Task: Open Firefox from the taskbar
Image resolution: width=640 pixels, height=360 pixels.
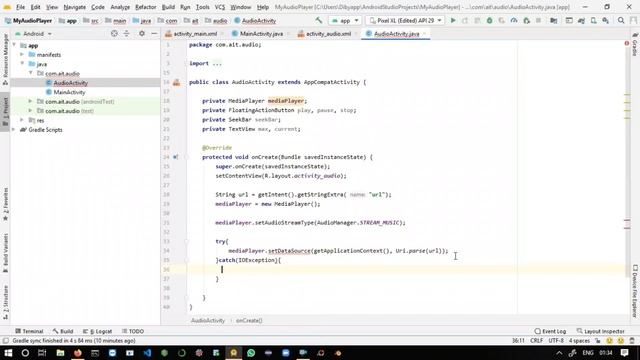Action: tap(78, 353)
